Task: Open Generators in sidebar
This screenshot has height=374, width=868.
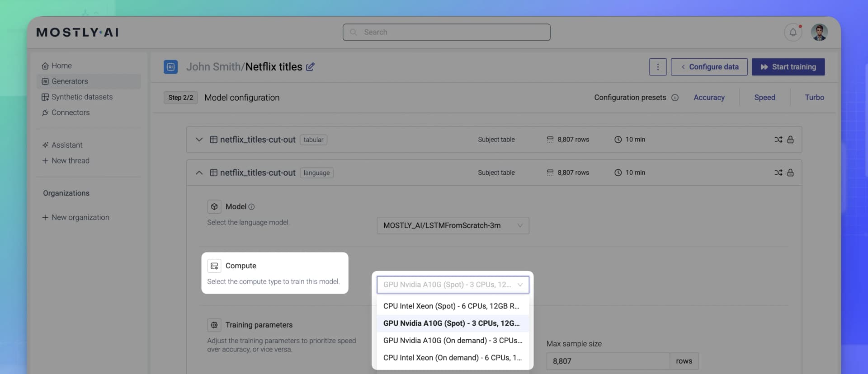Action: point(89,81)
